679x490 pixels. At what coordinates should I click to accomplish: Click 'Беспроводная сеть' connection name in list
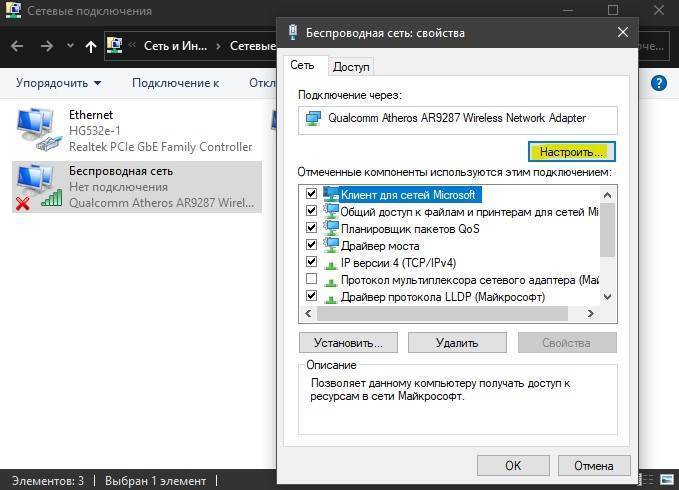[x=121, y=171]
